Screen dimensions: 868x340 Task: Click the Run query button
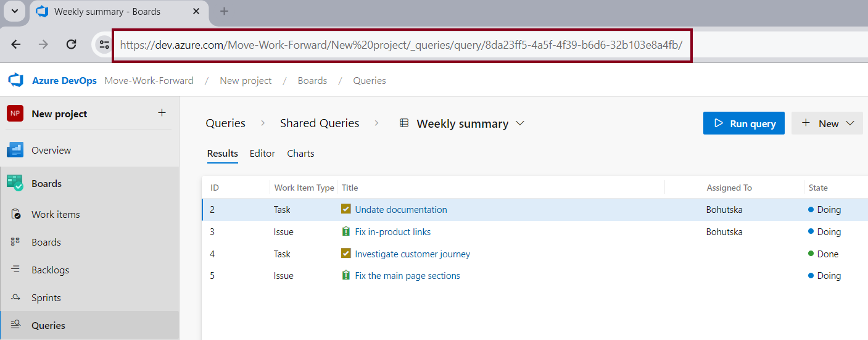743,123
